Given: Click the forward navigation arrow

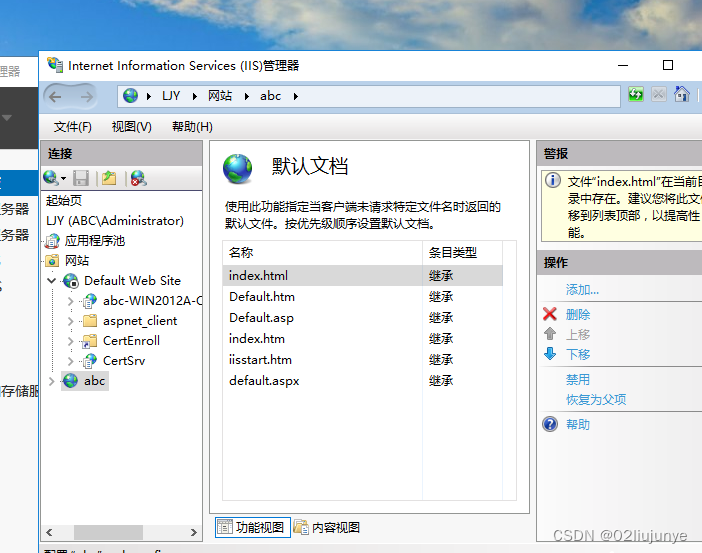Looking at the screenshot, I should [86, 96].
